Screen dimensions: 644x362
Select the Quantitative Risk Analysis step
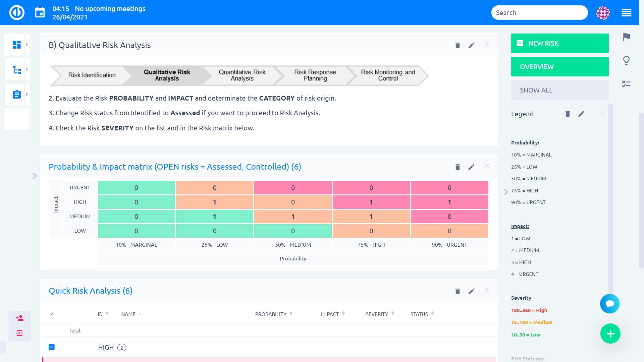(241, 75)
